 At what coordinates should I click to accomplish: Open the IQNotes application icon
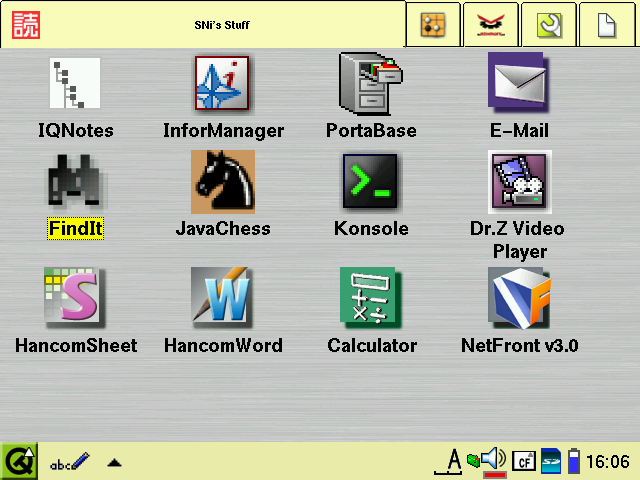pyautogui.click(x=75, y=83)
